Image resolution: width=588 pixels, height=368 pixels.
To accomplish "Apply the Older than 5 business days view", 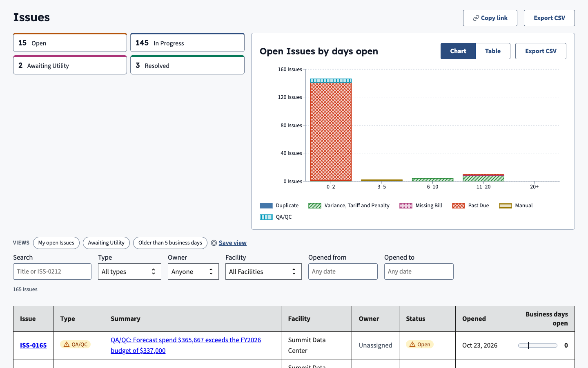I will (x=170, y=243).
